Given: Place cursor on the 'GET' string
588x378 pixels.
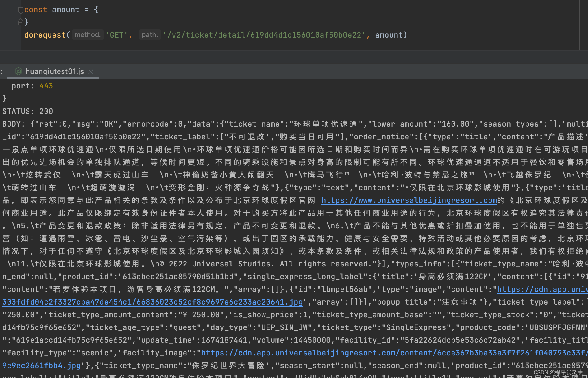Looking at the screenshot, I should pyautogui.click(x=117, y=35).
